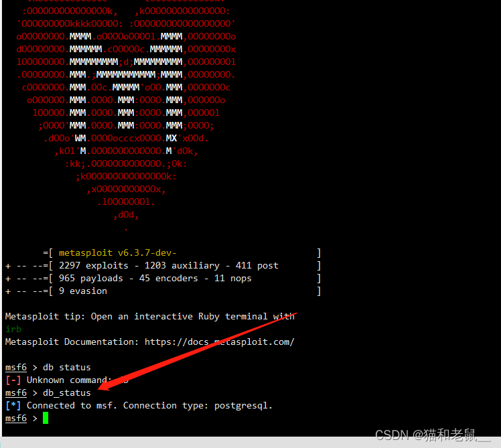Click the '.lOOOOOOOl.' line of ASCII banner

pos(126,202)
